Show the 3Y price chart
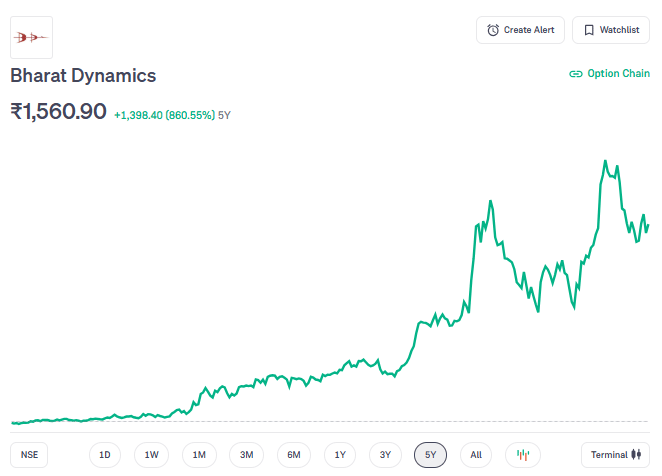This screenshot has width=662, height=476. (x=385, y=455)
